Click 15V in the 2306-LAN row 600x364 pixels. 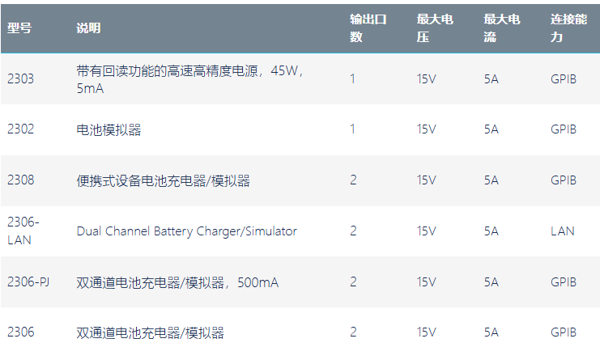426,231
